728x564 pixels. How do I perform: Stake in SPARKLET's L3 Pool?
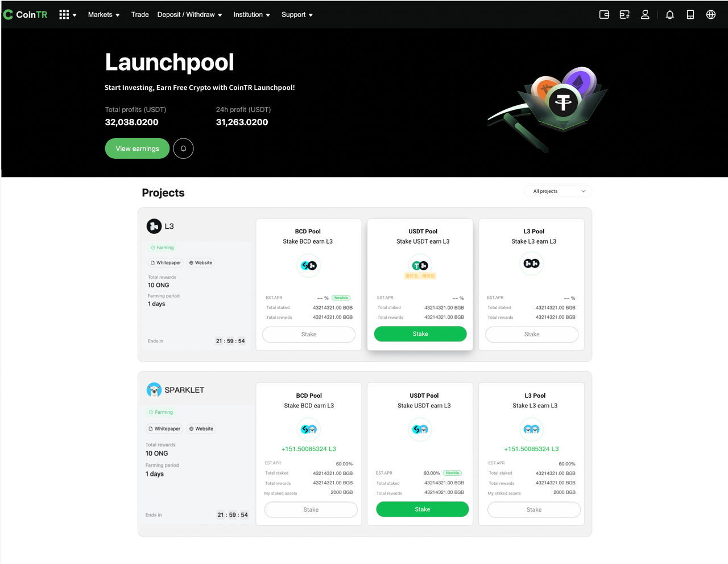point(534,510)
